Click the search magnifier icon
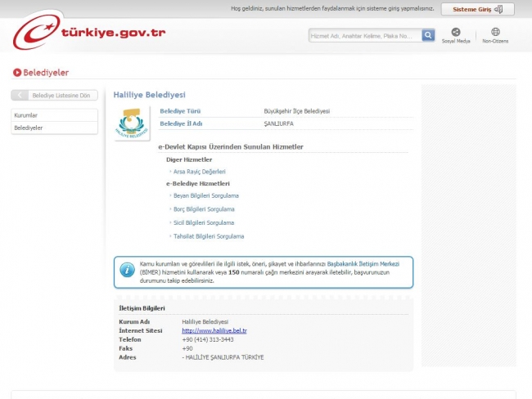 428,35
